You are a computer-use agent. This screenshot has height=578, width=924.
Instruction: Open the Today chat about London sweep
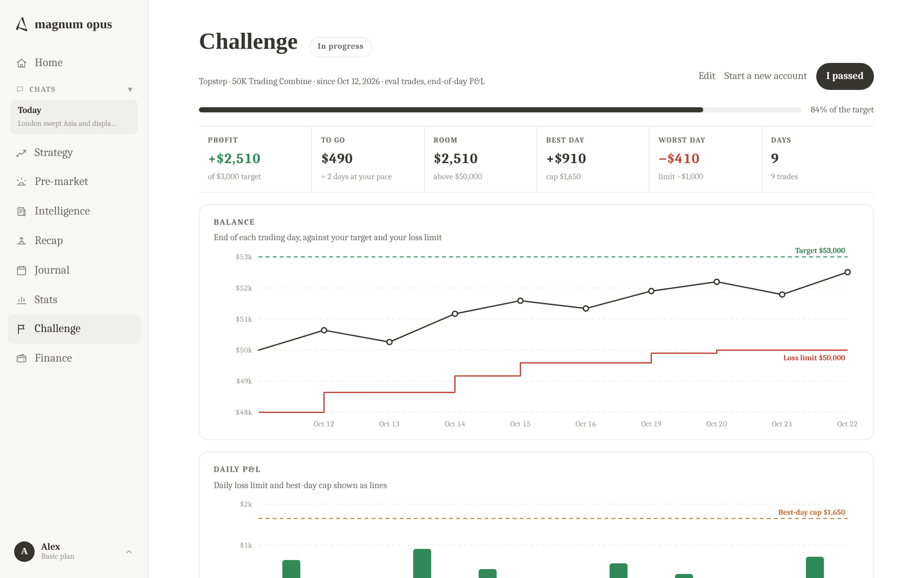click(x=74, y=117)
